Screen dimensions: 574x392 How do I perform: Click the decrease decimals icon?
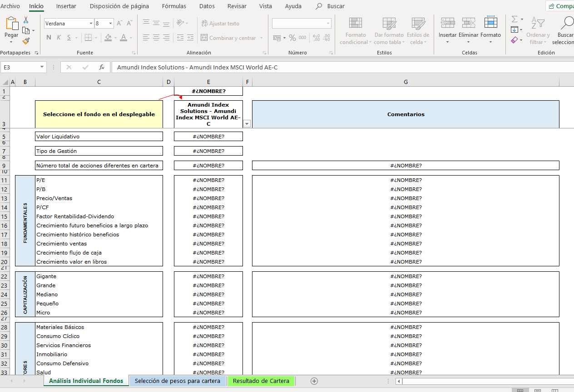tap(327, 38)
